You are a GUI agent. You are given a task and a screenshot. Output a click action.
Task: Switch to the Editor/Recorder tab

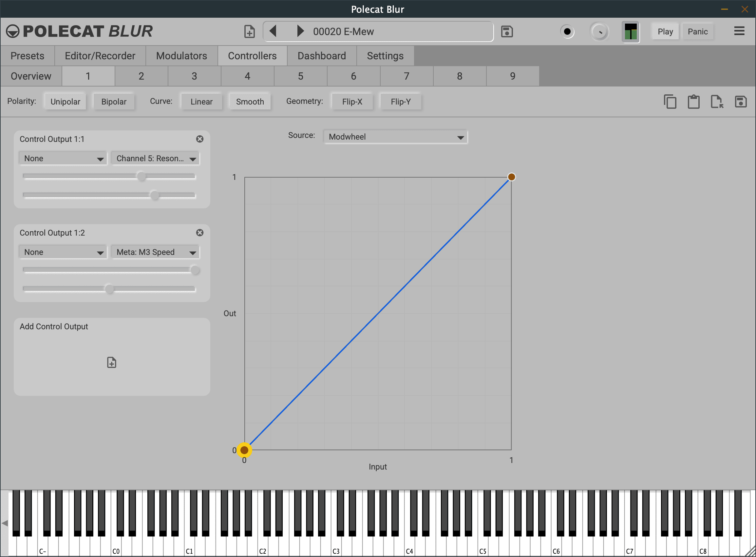(x=100, y=56)
